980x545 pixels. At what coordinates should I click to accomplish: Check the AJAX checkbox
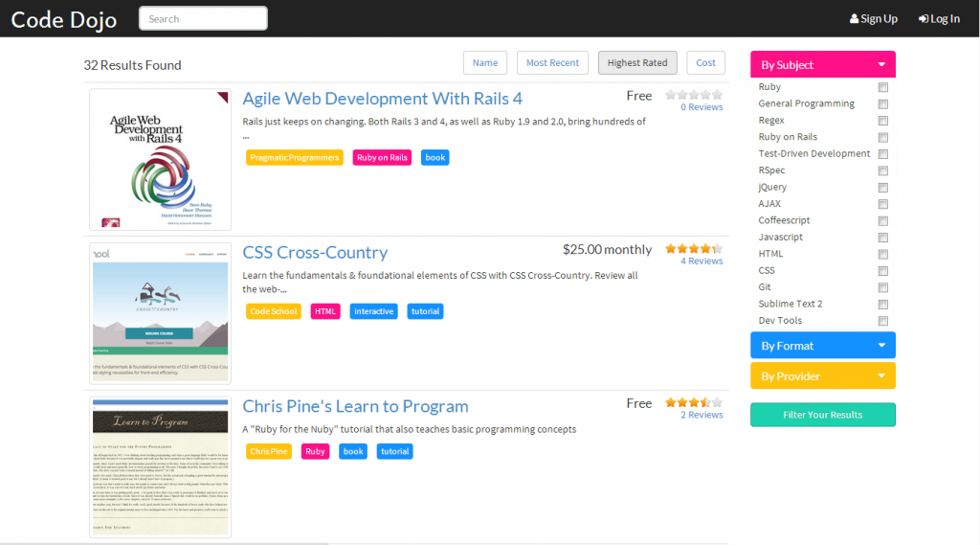click(x=883, y=204)
